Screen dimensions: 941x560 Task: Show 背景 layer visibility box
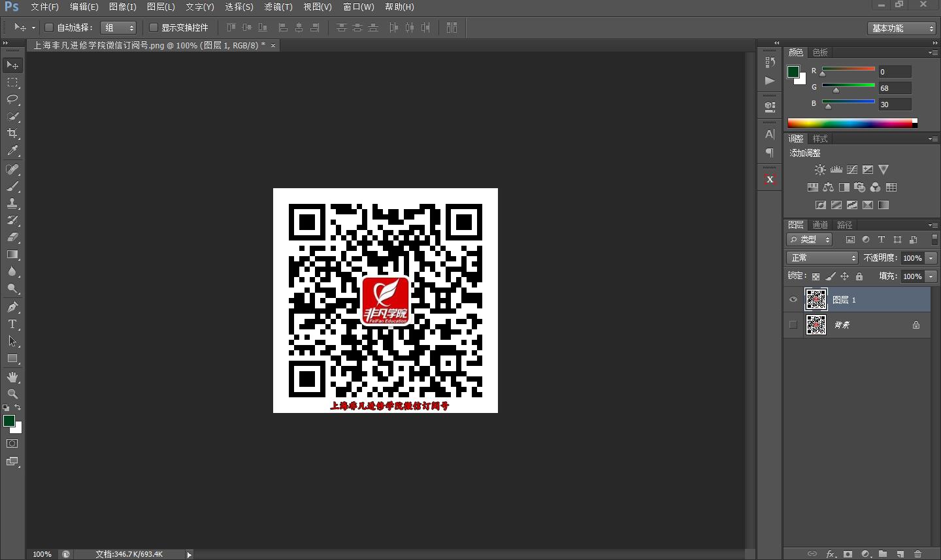793,325
